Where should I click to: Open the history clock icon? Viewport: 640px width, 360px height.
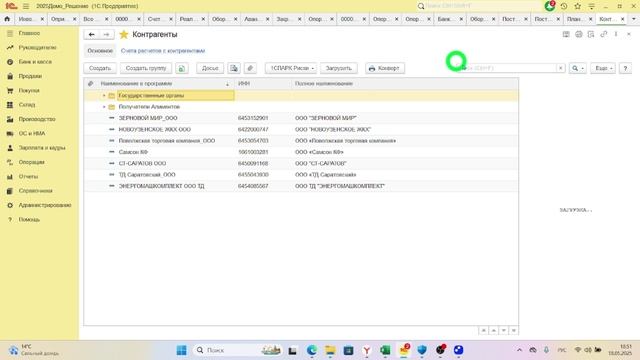coord(564,6)
